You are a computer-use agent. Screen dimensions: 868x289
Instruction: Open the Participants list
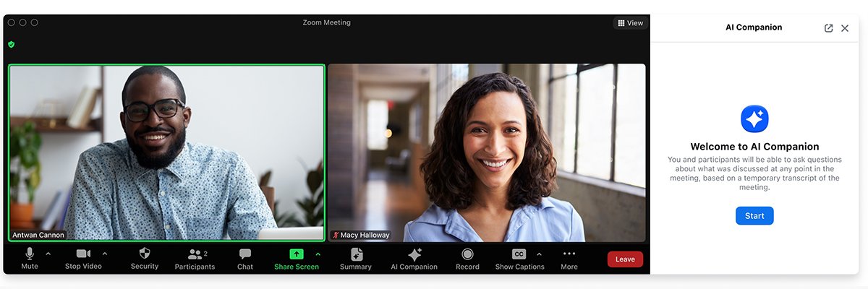pos(195,258)
